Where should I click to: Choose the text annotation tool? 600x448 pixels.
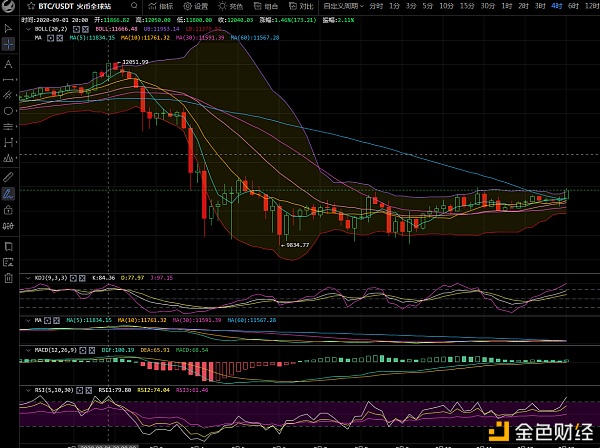[8, 63]
